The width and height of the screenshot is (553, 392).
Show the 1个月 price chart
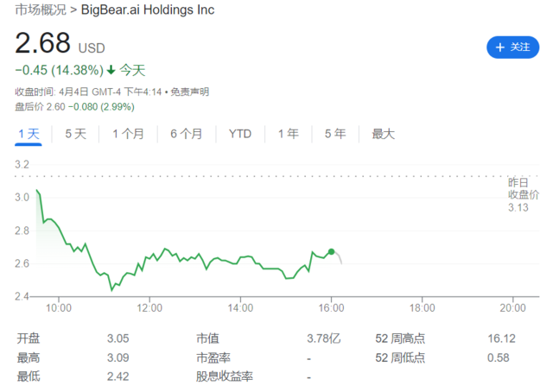pos(127,134)
